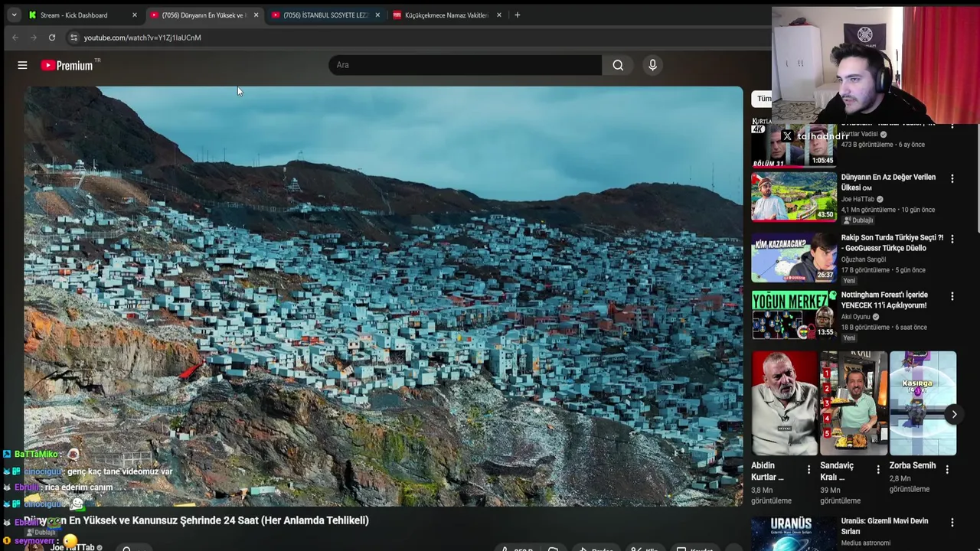Open the Abidin Kurtlar short thumbnail
The image size is (980, 551).
coord(785,403)
